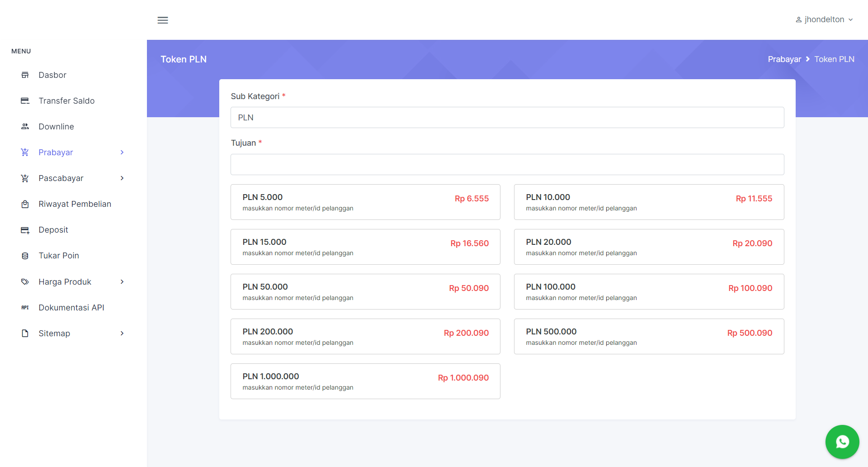Screen dimensions: 868x467
Task: Click the Rp 6.555 price text
Action: (472, 199)
